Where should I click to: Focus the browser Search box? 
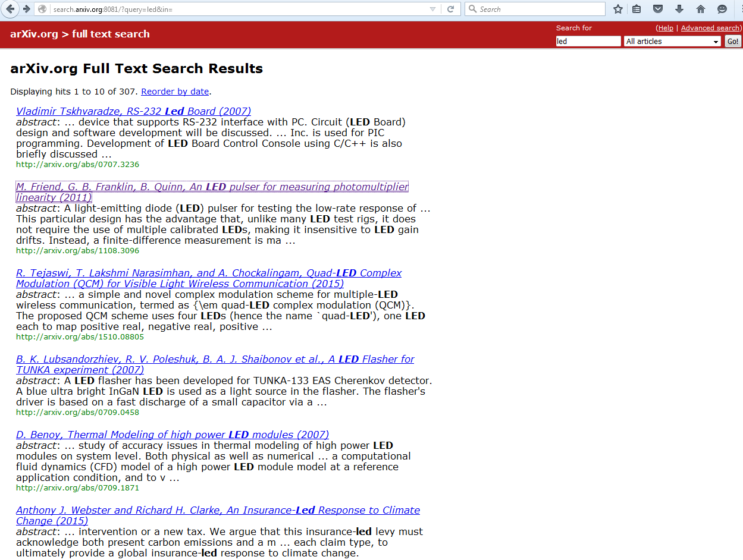(538, 9)
